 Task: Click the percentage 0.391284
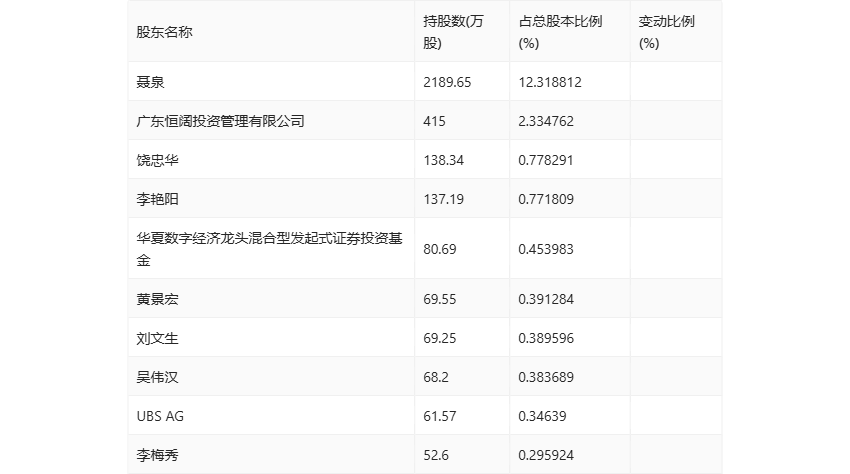point(546,299)
